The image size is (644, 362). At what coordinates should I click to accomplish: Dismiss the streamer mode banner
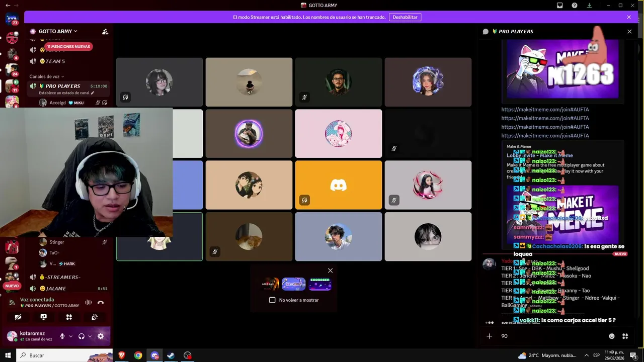pyautogui.click(x=629, y=17)
